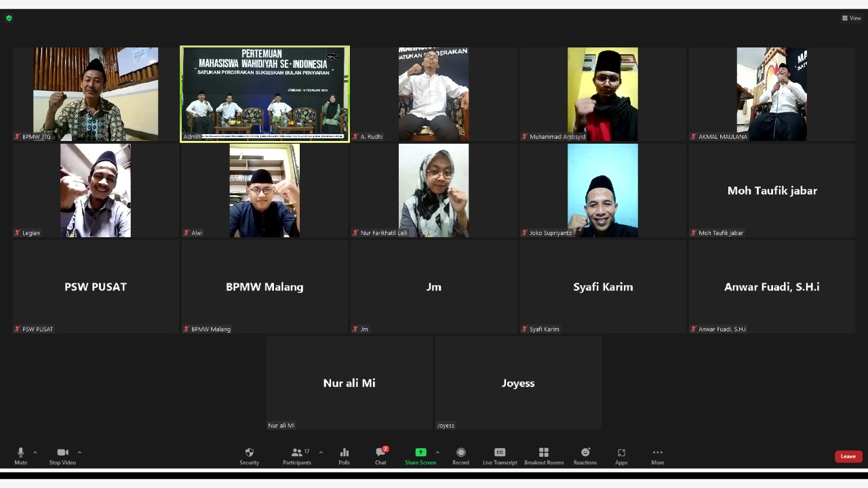The height and width of the screenshot is (488, 868).
Task: Click the red Leave button
Action: (848, 456)
